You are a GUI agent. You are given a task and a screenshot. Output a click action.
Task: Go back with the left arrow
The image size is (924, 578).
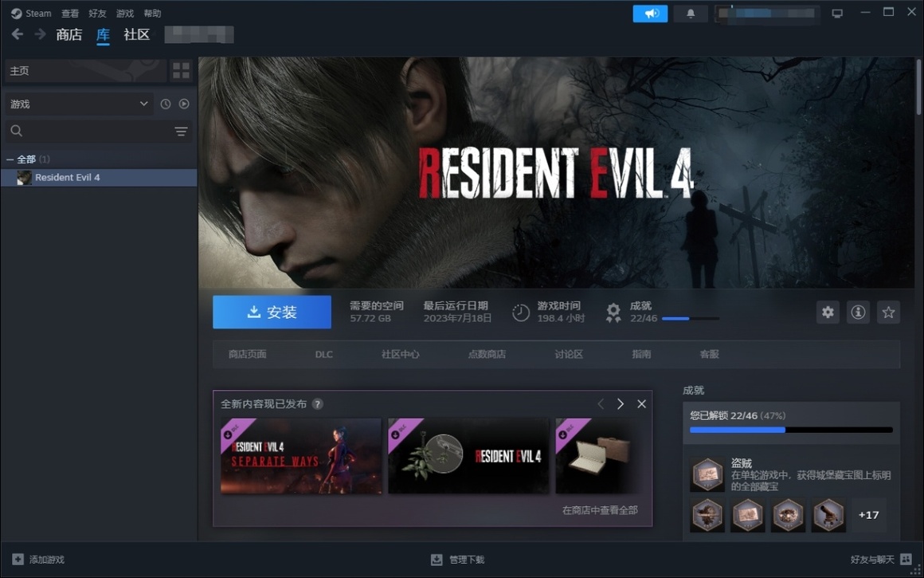click(18, 34)
